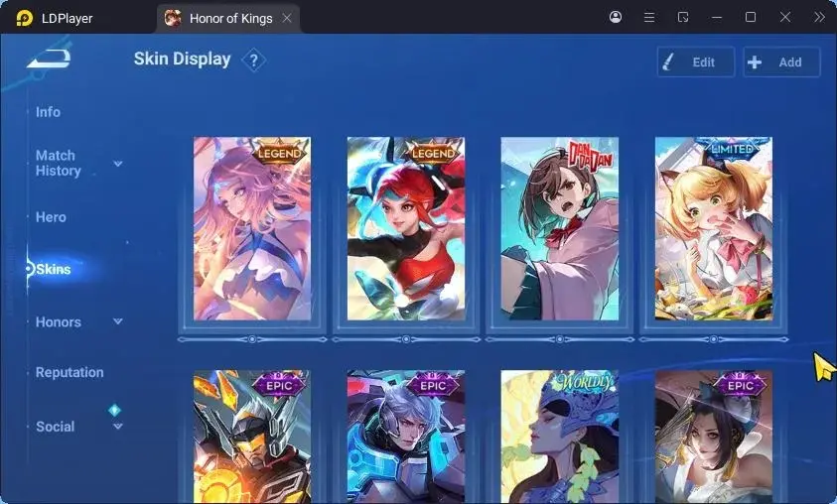Maximize the LDPlayer window
The height and width of the screenshot is (504, 837).
pyautogui.click(x=751, y=17)
